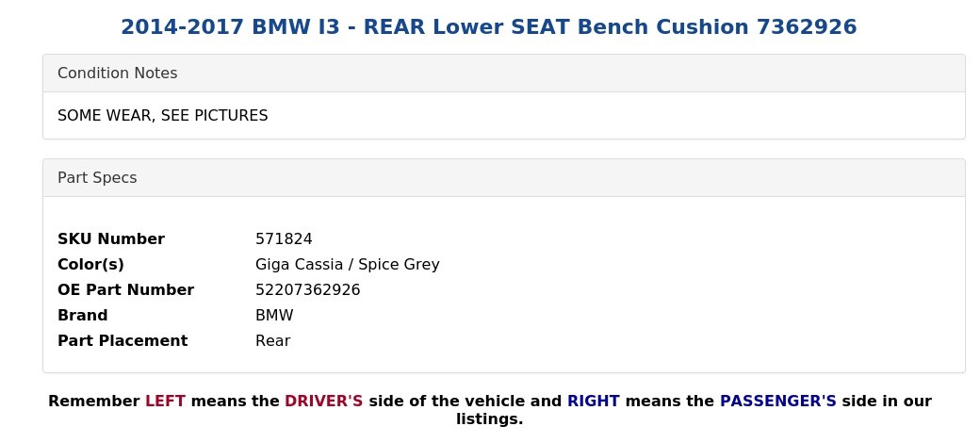Select the Rear placement value

(x=273, y=340)
